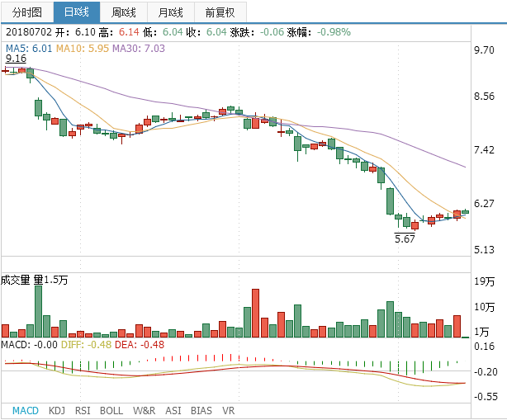Click the 成交量 volume label

(15, 280)
